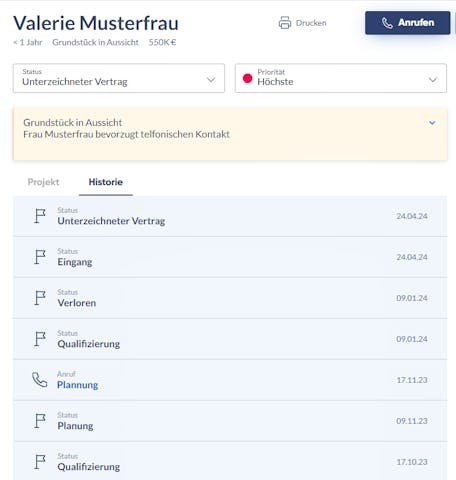Viewport: 456px width, 480px height.
Task: Click the flag icon of the 09.01.24 Qualifizierung entry
Action: [40, 339]
